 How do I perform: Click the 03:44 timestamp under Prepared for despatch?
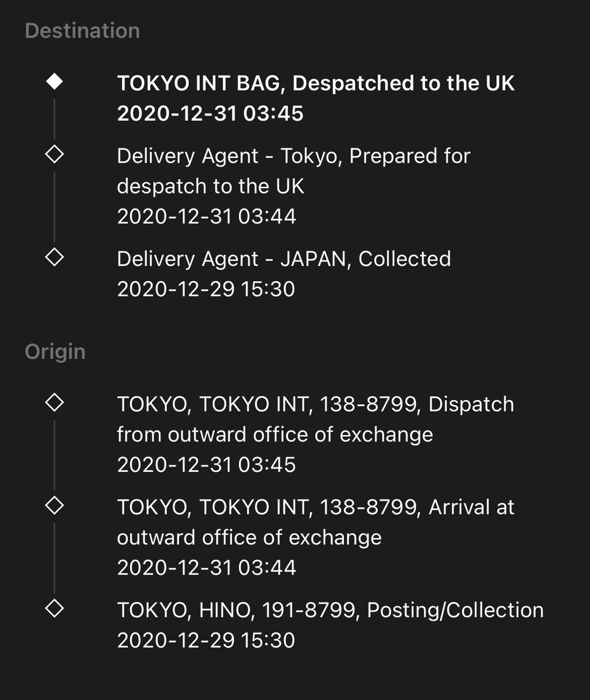click(206, 216)
